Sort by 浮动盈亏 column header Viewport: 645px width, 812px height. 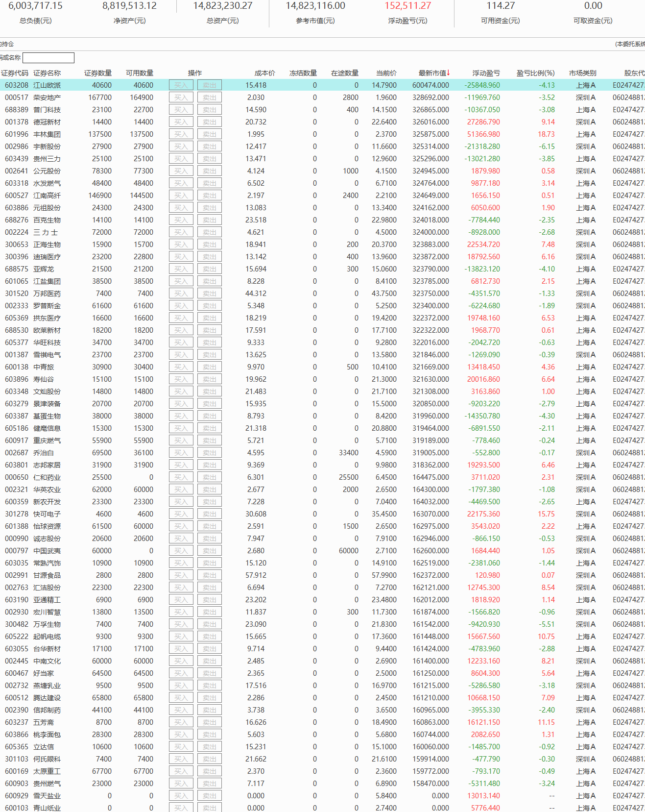click(x=486, y=73)
